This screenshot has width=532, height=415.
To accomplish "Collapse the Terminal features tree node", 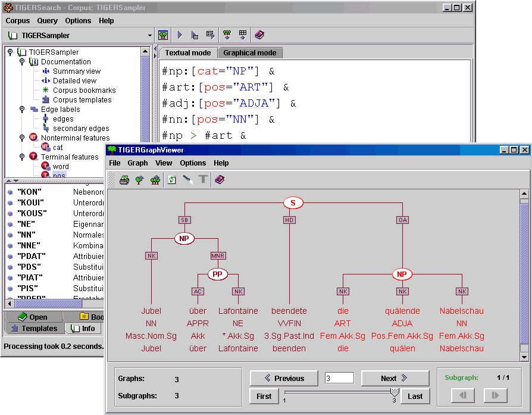I will 22,157.
